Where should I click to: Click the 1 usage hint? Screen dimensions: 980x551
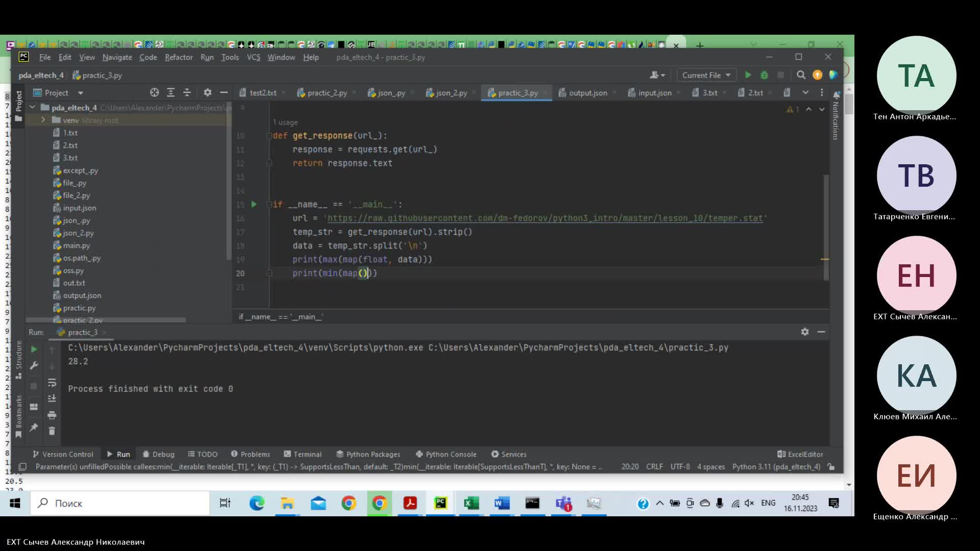[x=285, y=122]
